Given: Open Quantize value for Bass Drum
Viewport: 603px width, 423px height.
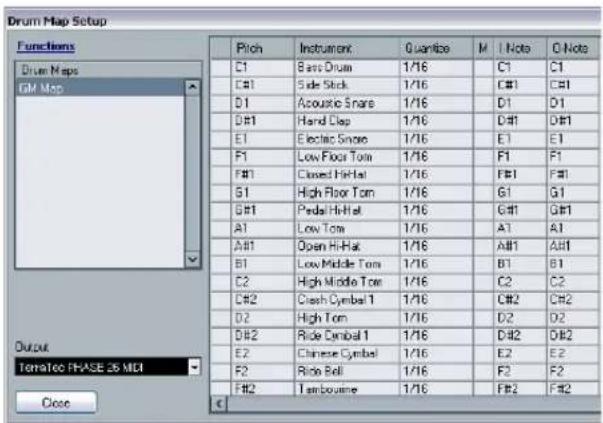Looking at the screenshot, I should [436, 68].
